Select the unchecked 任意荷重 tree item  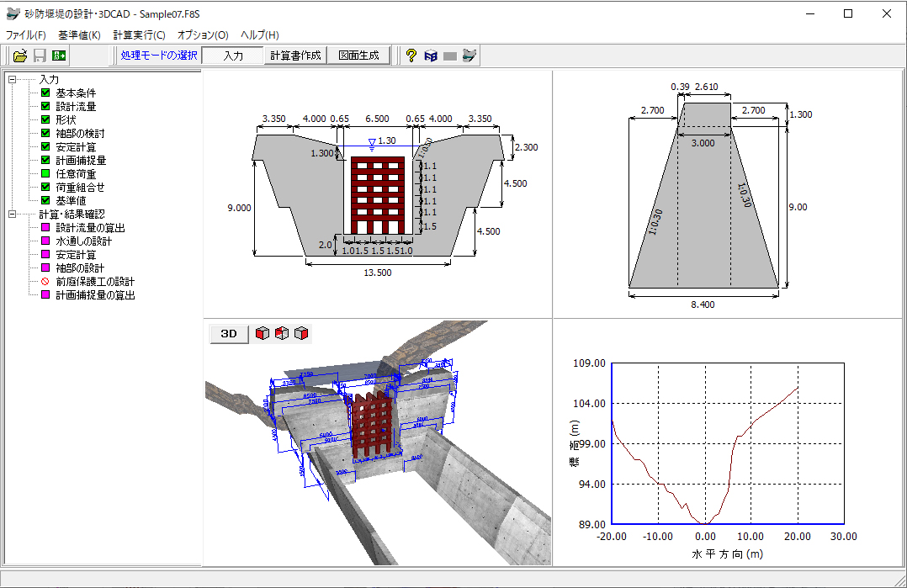pyautogui.click(x=76, y=174)
